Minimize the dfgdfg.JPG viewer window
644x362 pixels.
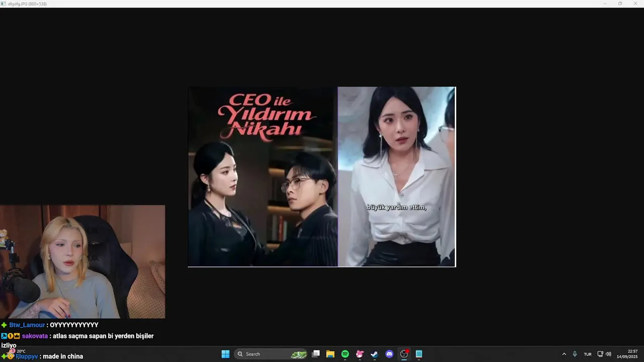coord(605,4)
